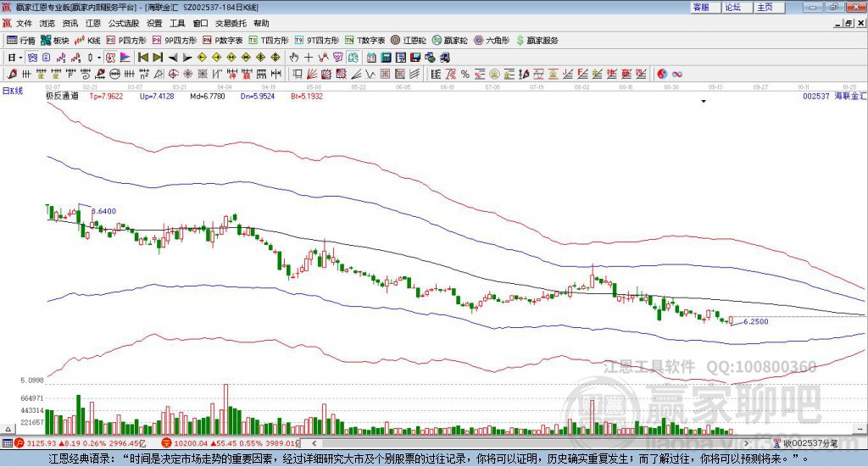This screenshot has height=467, width=868.
Task: Open the 行情 quotes view
Action: tap(21, 41)
